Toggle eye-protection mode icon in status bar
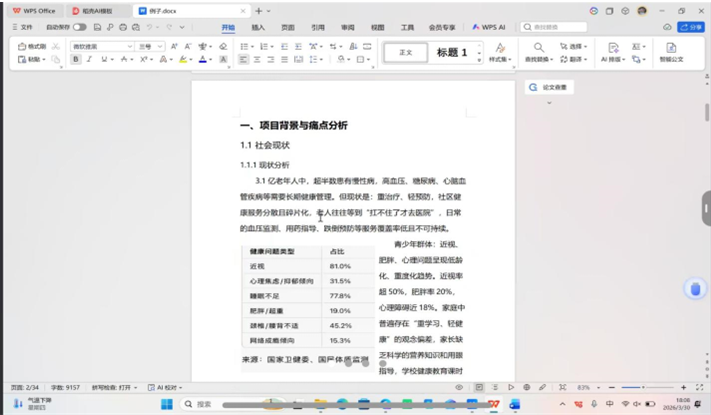711x415 pixels. coord(458,386)
